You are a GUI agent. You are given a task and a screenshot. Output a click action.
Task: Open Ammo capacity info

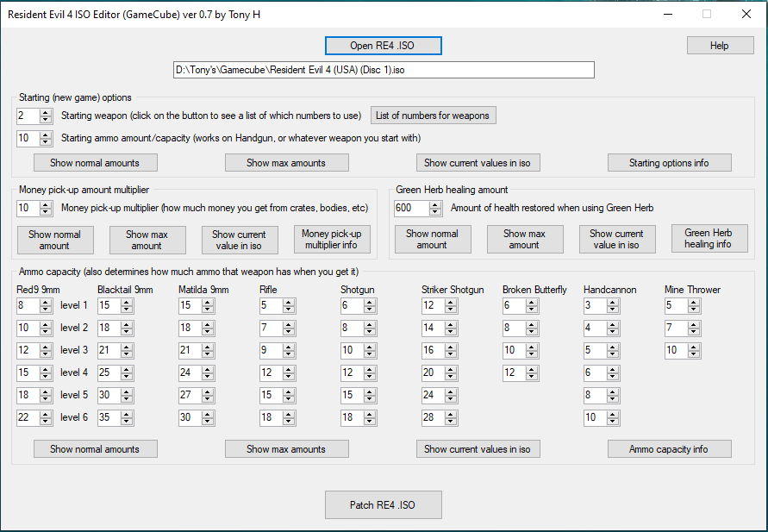point(669,449)
